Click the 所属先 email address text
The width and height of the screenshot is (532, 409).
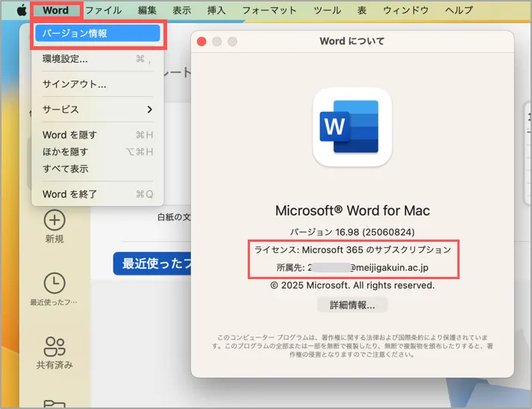(x=352, y=268)
